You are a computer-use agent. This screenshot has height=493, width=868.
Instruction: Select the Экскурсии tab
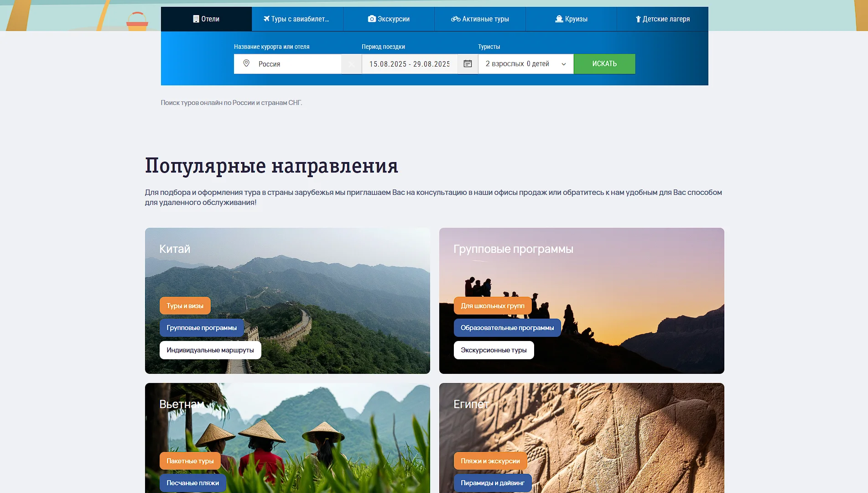[x=389, y=19]
